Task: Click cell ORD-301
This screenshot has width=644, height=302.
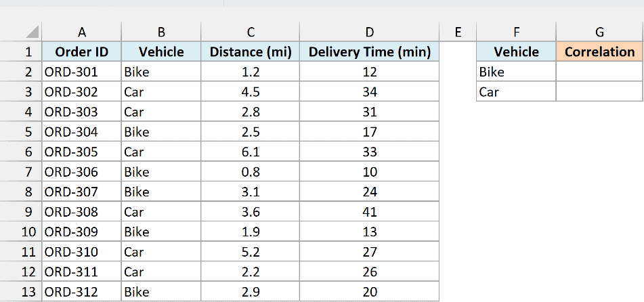Action: tap(82, 72)
